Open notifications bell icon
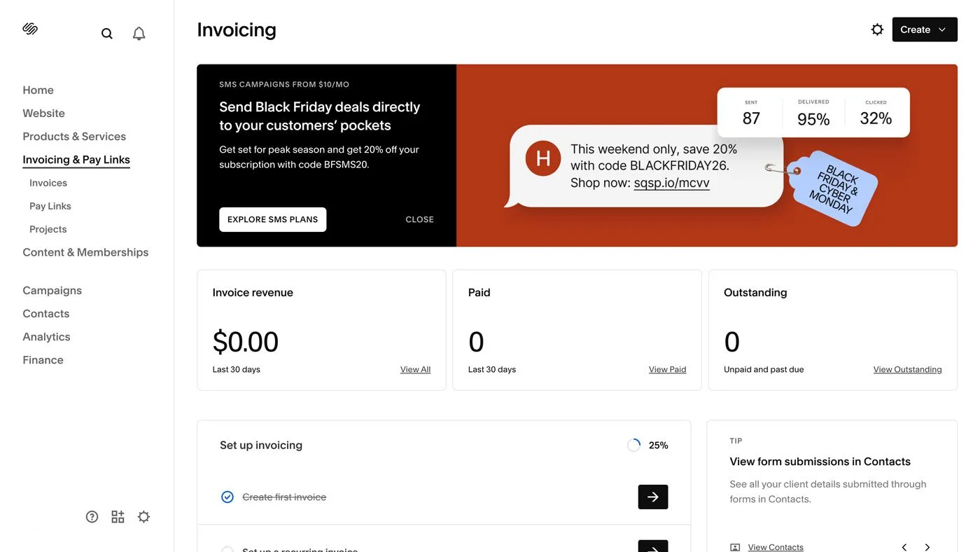The image size is (980, 552). (x=139, y=34)
